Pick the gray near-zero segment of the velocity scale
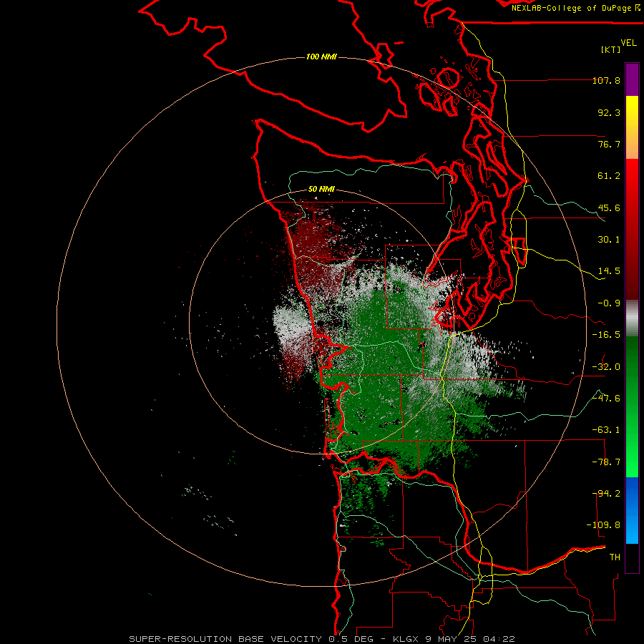 point(632,318)
